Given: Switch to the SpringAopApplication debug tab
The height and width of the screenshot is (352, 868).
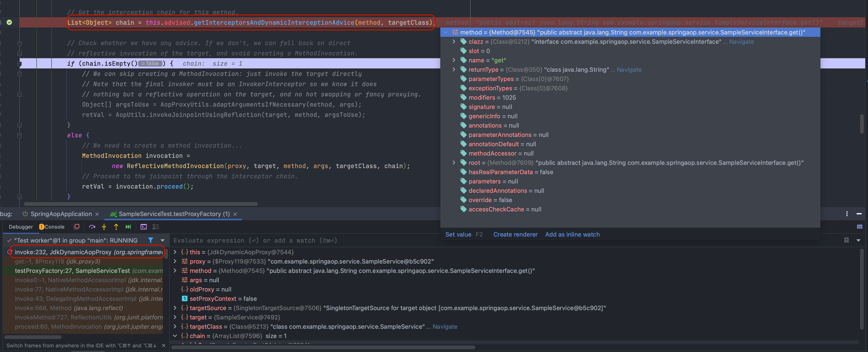Looking at the screenshot, I should [x=61, y=214].
